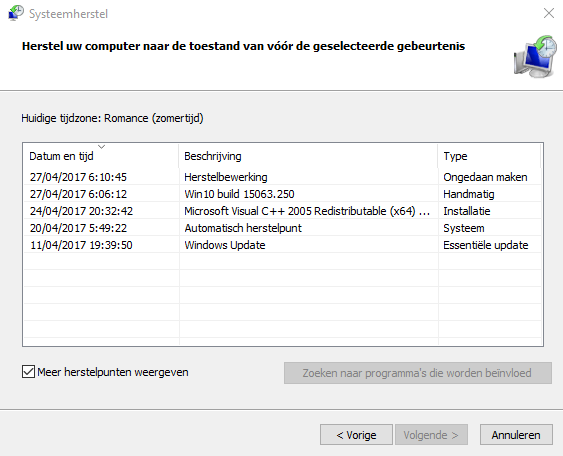563x456 pixels.
Task: Uncheck Meer herstelpunten weergeven checkbox
Action: [28, 372]
